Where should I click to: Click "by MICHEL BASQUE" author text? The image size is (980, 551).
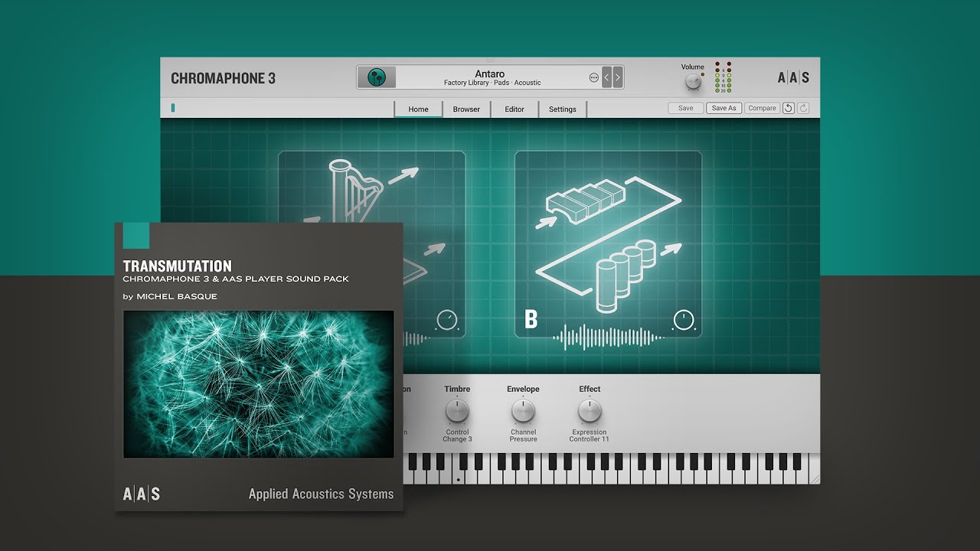point(170,296)
